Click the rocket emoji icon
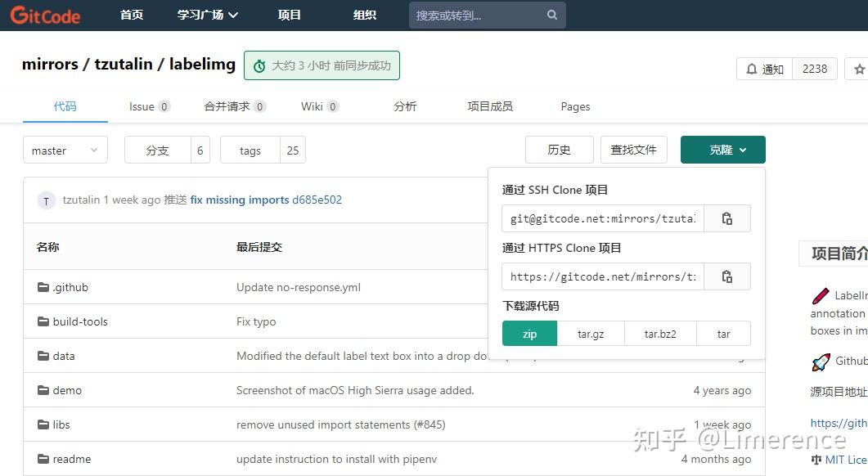868x476 pixels. [821, 362]
